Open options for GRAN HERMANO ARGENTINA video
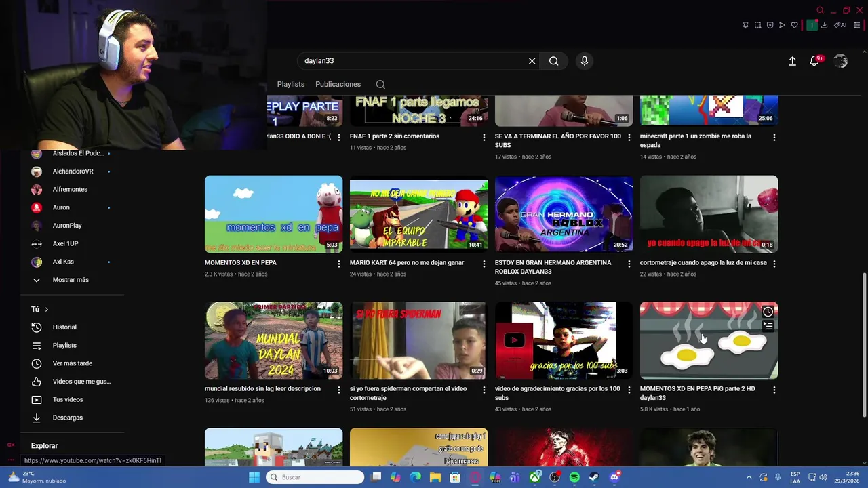 coord(629,264)
